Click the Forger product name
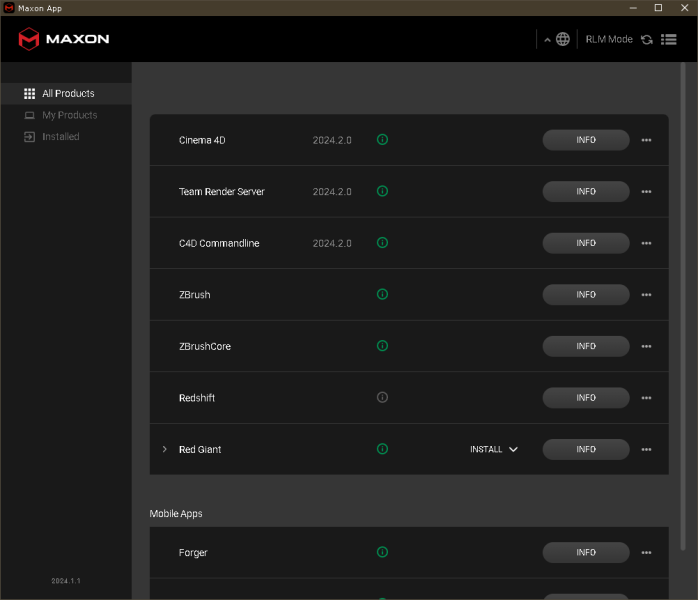This screenshot has height=600, width=698. (x=193, y=553)
